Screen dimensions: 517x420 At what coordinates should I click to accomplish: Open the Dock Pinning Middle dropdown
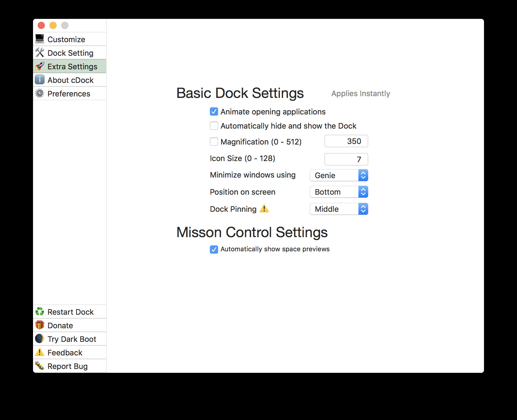tap(339, 209)
